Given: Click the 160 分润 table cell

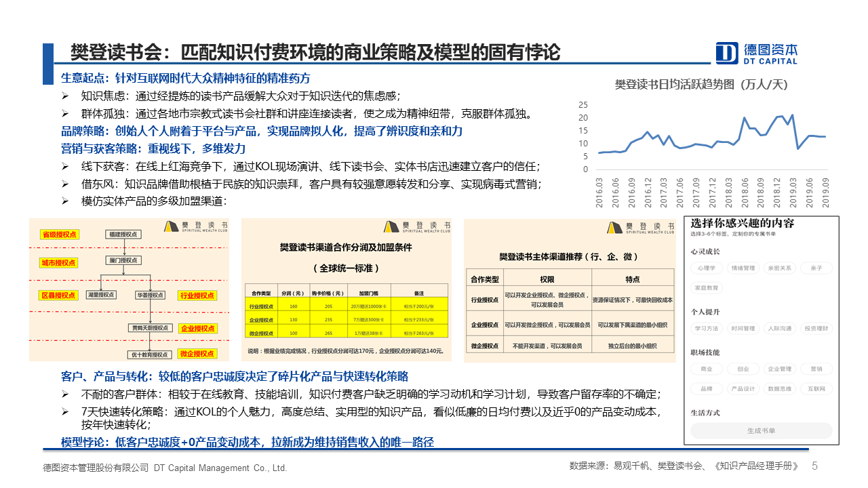Looking at the screenshot, I should coord(293,307).
